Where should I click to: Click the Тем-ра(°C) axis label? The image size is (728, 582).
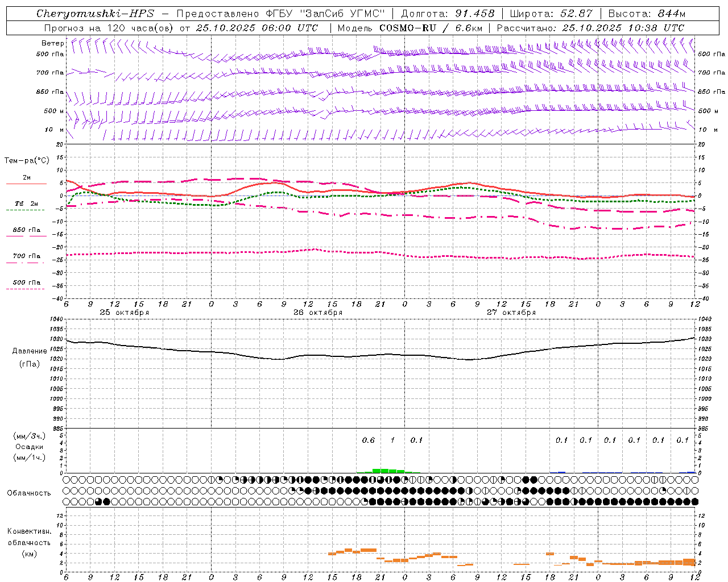(27, 161)
